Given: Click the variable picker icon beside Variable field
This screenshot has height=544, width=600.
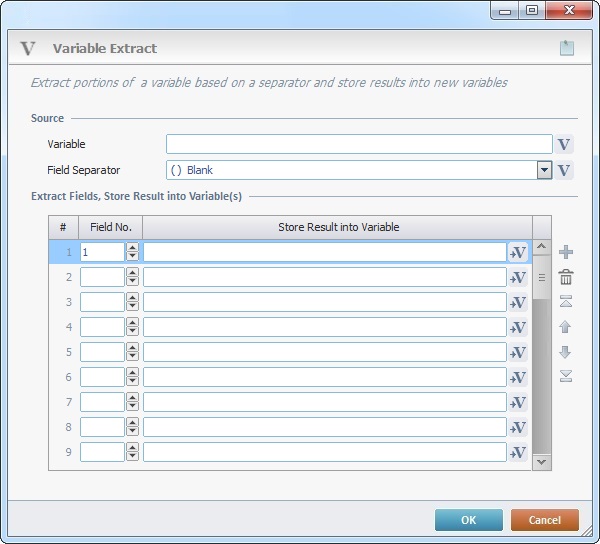Looking at the screenshot, I should coord(565,144).
